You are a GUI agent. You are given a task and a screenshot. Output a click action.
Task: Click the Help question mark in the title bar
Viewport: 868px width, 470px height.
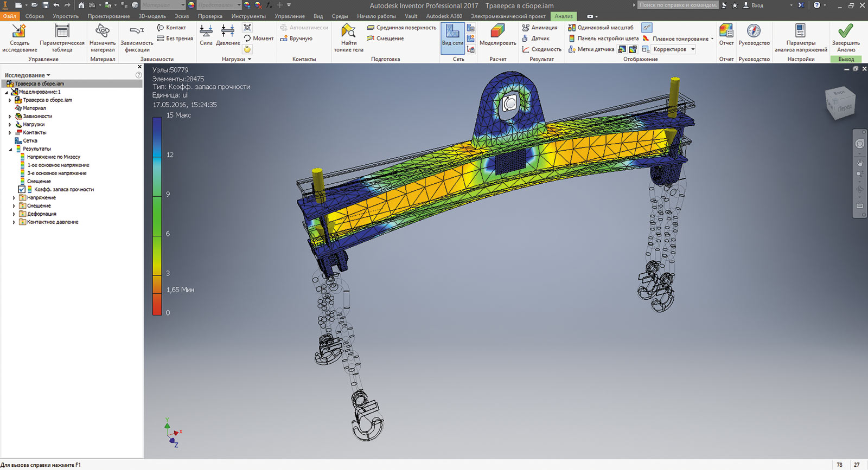[816, 5]
